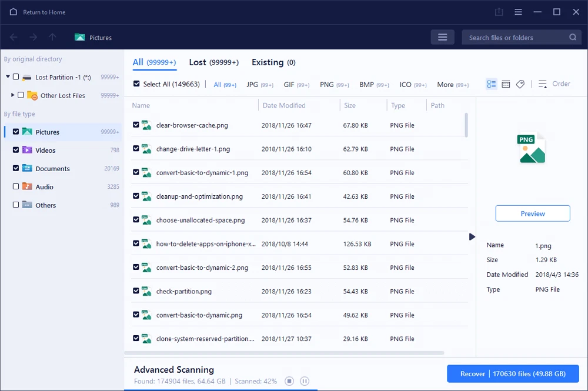Screen dimensions: 588x391
Task: Click the search magnifier icon
Action: point(573,37)
